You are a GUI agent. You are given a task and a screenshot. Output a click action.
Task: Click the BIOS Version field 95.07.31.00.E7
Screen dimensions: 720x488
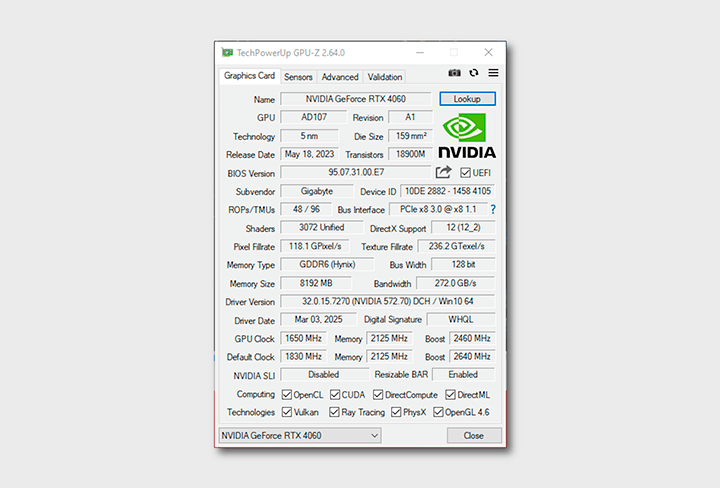pyautogui.click(x=356, y=172)
